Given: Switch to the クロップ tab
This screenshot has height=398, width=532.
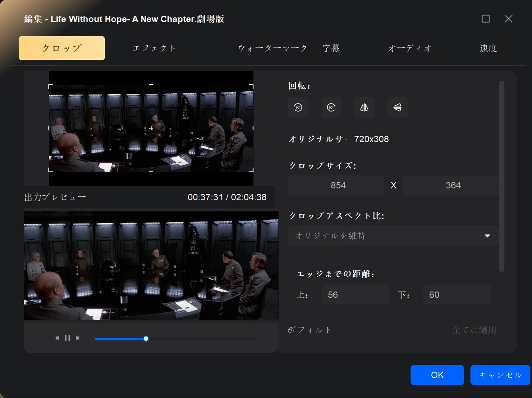Looking at the screenshot, I should 62,48.
